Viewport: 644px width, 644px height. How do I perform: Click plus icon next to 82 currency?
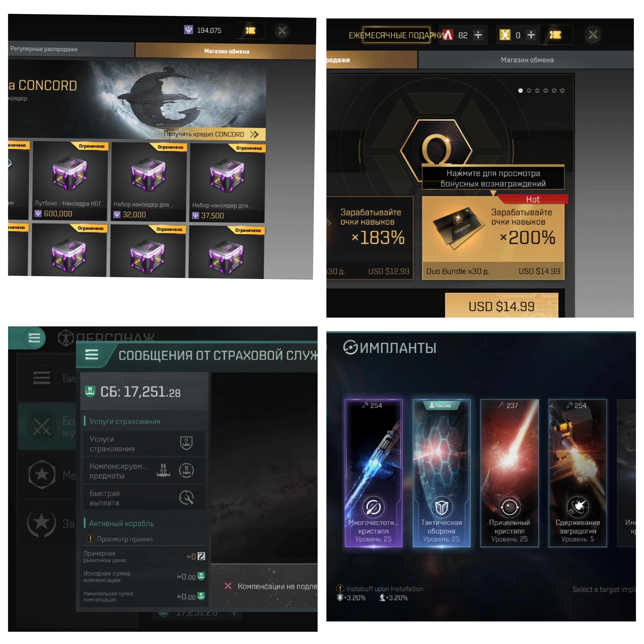[478, 35]
